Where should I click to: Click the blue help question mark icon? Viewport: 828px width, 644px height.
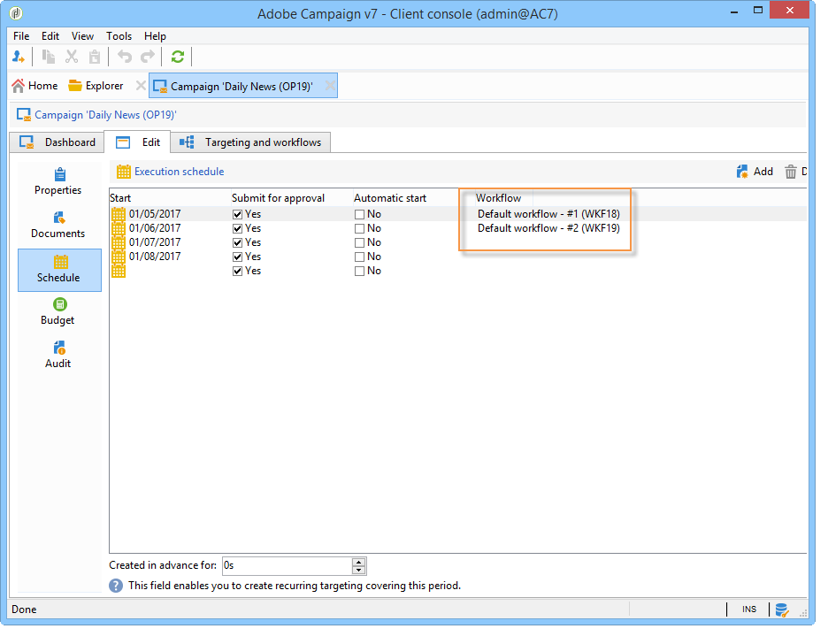tap(116, 586)
